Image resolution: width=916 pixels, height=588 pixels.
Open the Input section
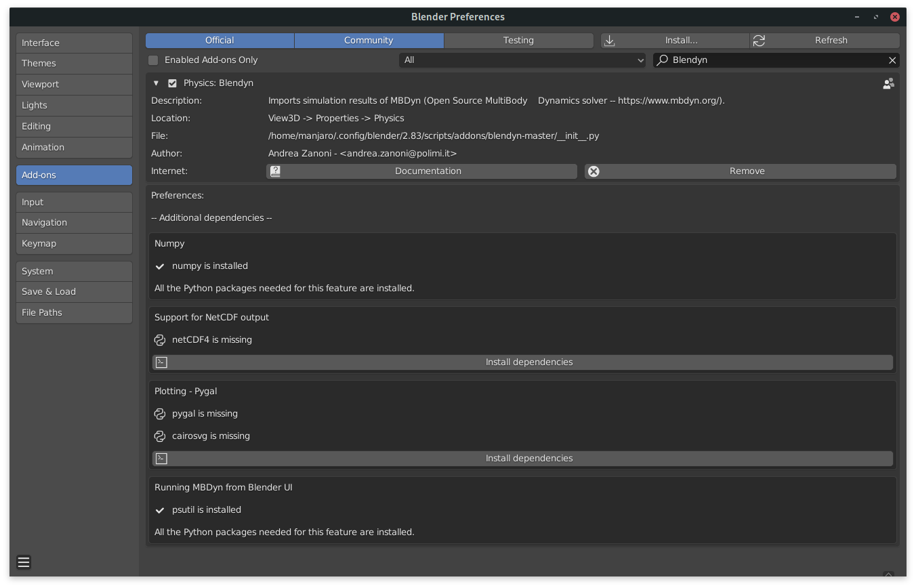[74, 203]
